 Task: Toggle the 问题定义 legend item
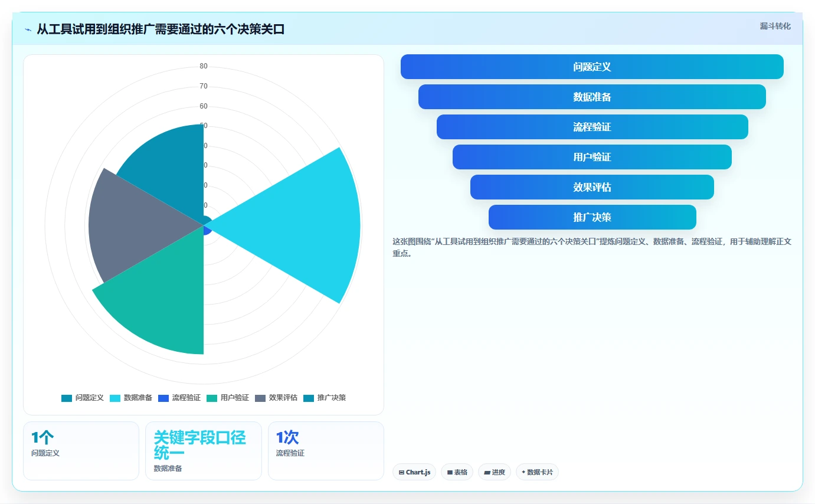[83, 398]
